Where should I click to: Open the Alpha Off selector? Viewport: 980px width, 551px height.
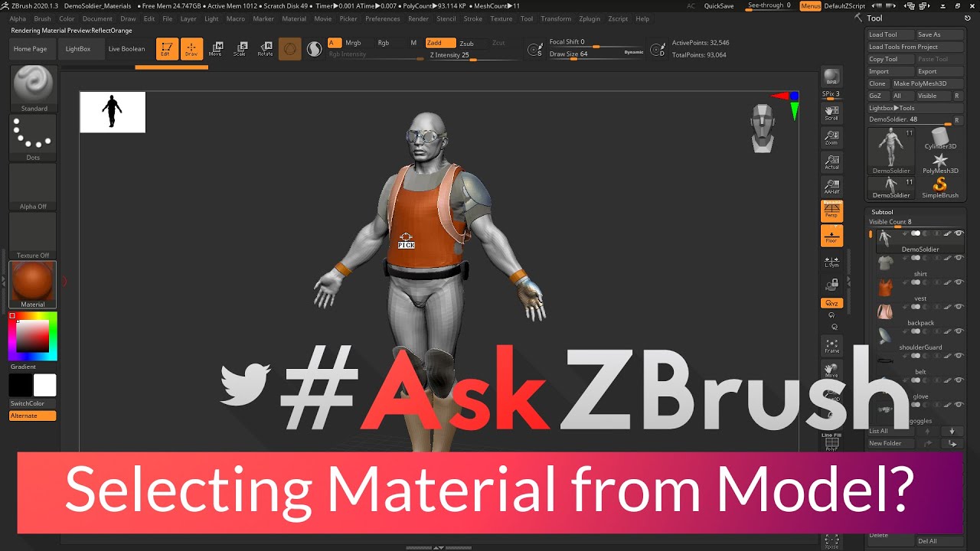pyautogui.click(x=33, y=187)
